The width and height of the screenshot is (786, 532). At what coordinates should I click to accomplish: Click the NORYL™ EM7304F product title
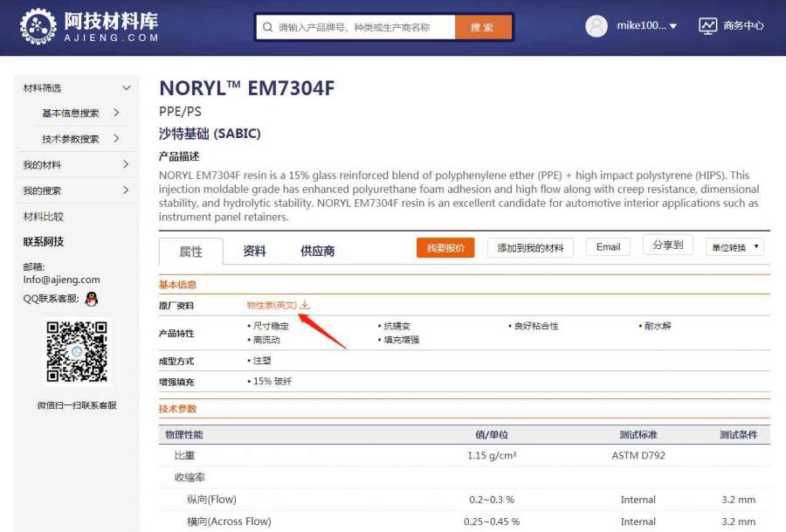pyautogui.click(x=246, y=88)
